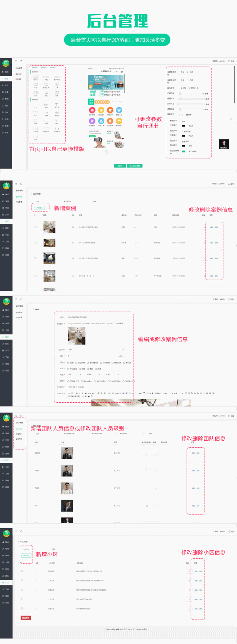Open the style filter dropdown above the case list
237x644 pixels.
click(76, 201)
